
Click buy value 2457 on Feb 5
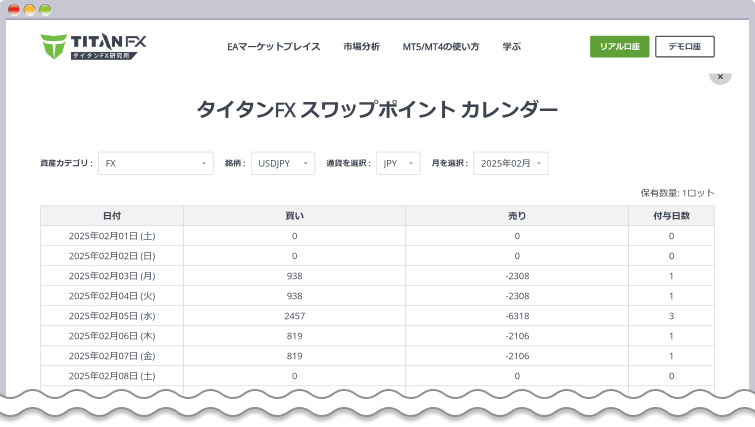[x=295, y=316]
